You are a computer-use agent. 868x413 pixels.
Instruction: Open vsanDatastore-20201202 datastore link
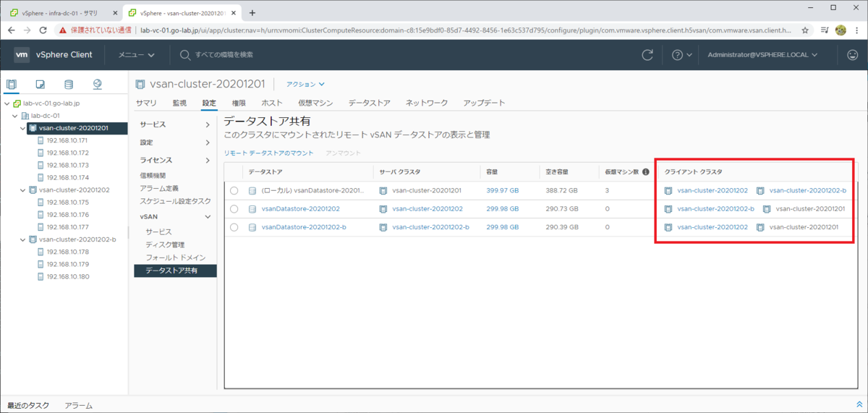pos(300,209)
